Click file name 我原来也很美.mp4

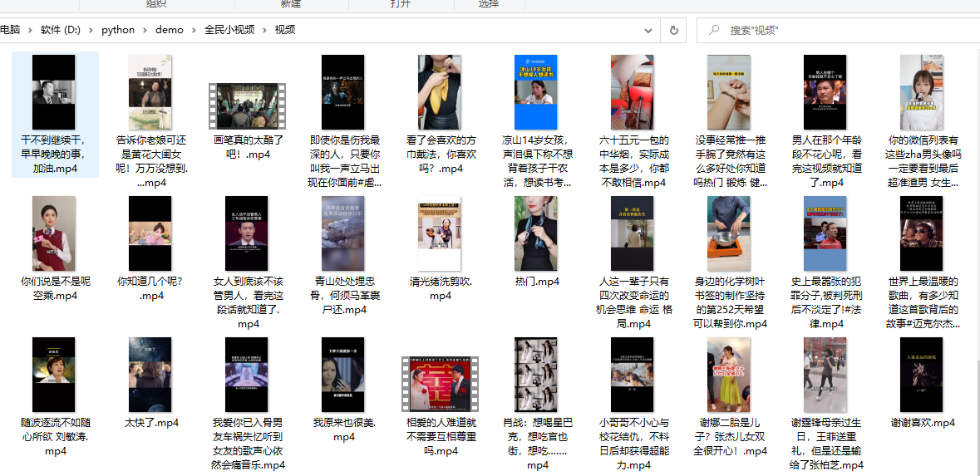[344, 429]
